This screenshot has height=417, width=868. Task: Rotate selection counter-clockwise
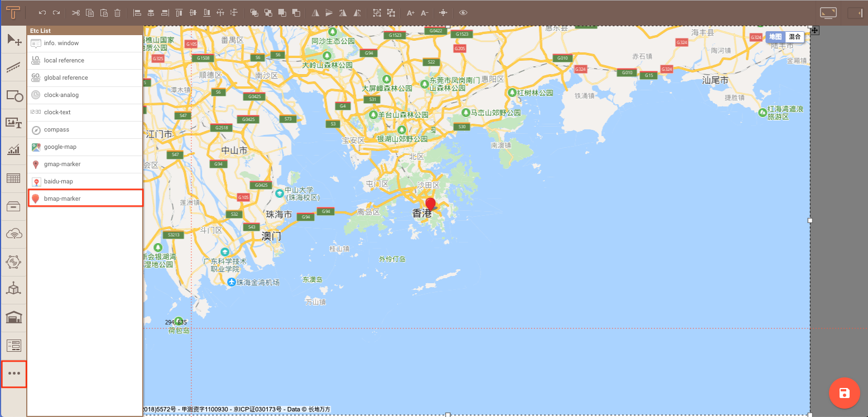[x=357, y=12]
